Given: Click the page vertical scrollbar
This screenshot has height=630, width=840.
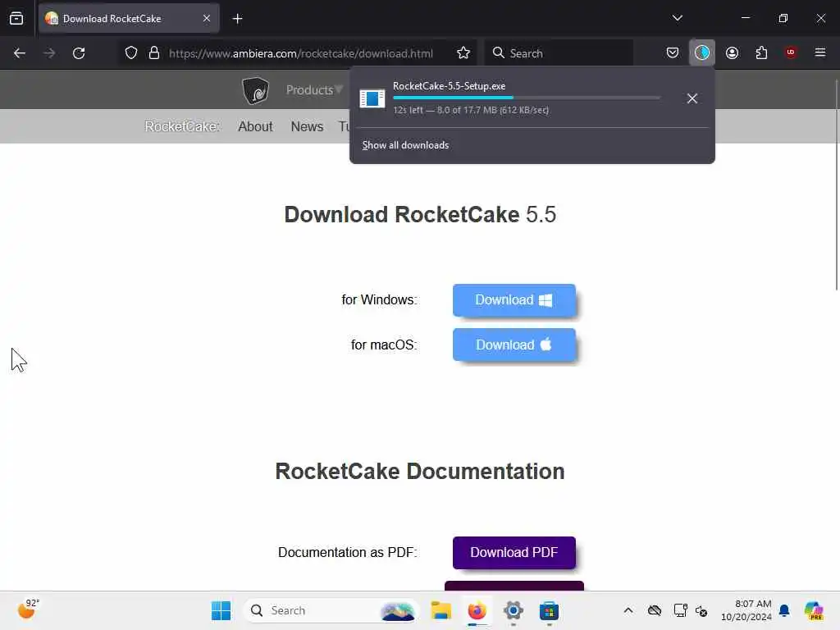Looking at the screenshot, I should (836, 185).
